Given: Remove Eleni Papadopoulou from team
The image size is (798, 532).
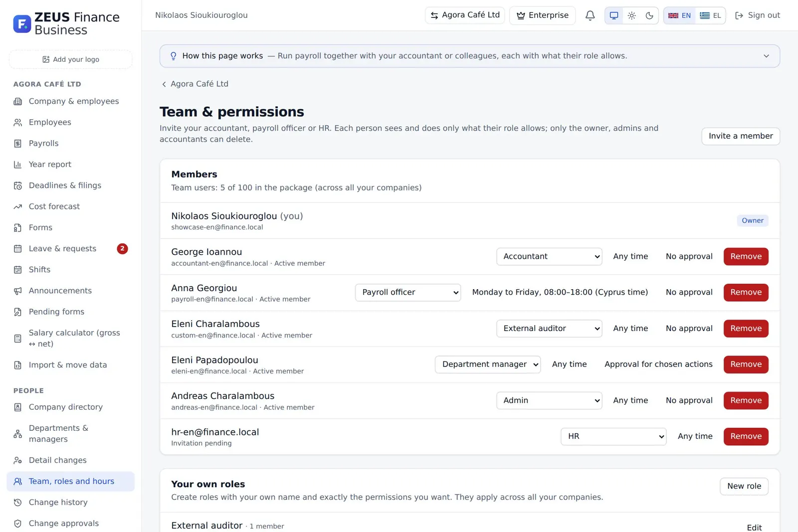Looking at the screenshot, I should point(746,364).
